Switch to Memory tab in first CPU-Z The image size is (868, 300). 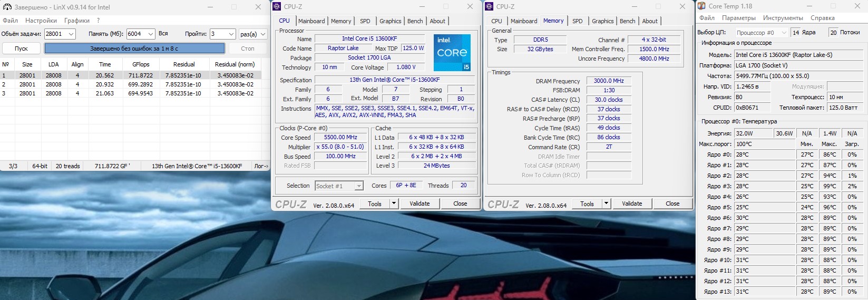(x=341, y=21)
